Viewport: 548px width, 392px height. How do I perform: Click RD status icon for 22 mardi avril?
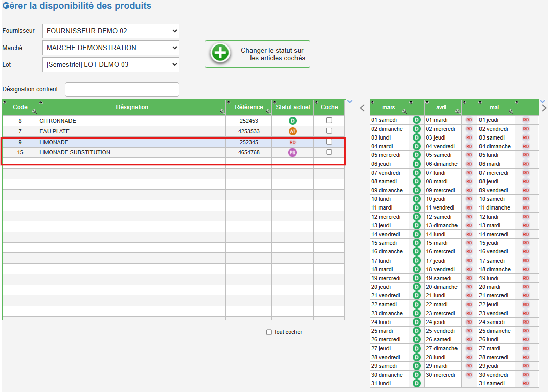469,304
